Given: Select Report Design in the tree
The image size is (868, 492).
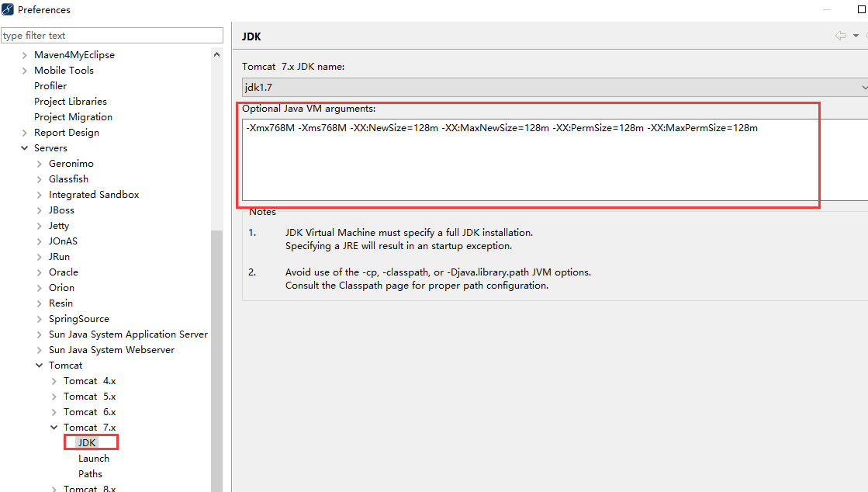Looking at the screenshot, I should coord(67,133).
